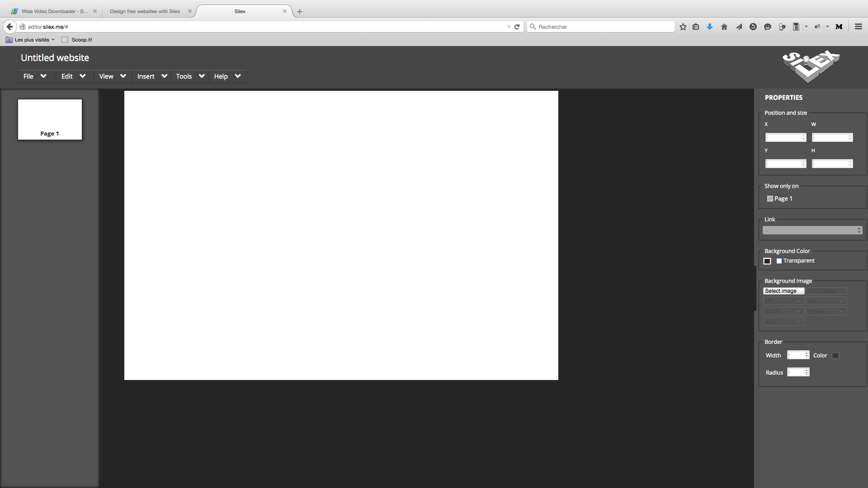This screenshot has width=868, height=488.
Task: Expand the Help menu dropdown
Action: [226, 76]
